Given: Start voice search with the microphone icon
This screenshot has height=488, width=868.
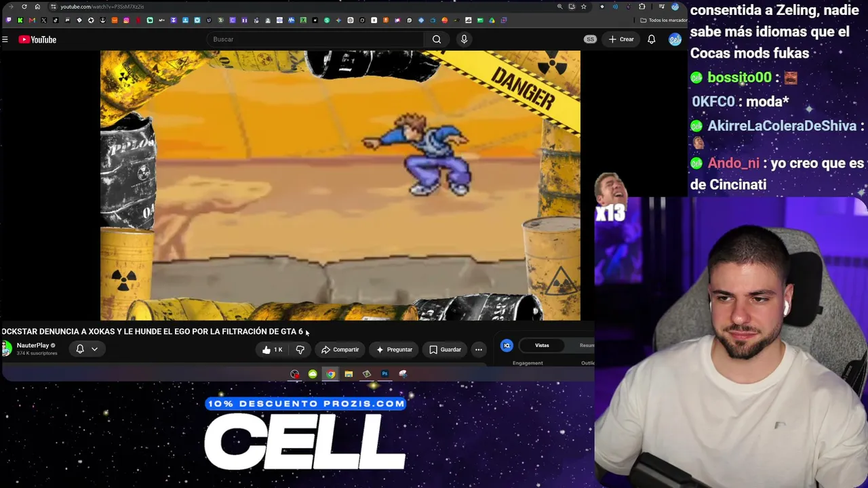Looking at the screenshot, I should point(464,39).
